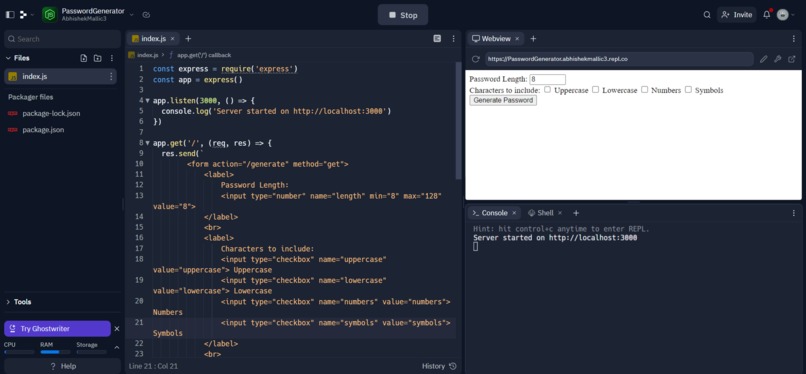806x374 pixels.
Task: Click the webview edit pencil icon
Action: click(764, 59)
